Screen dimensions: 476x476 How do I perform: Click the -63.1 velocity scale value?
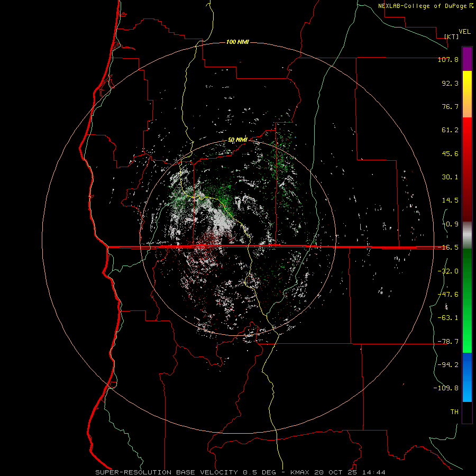pos(448,318)
